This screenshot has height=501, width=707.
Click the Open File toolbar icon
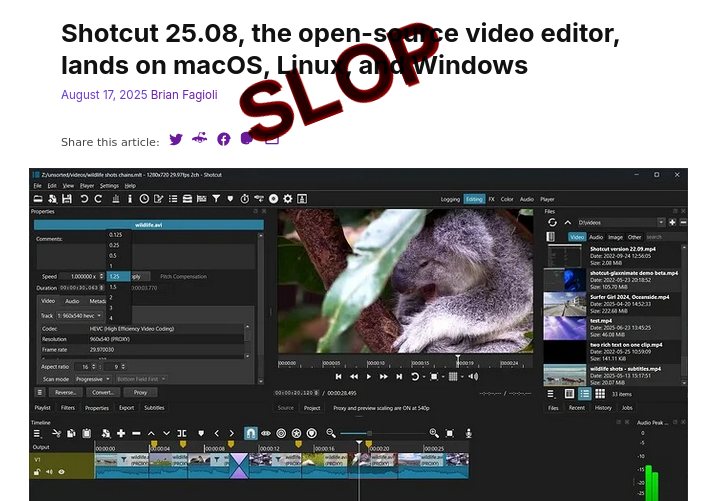[x=38, y=199]
